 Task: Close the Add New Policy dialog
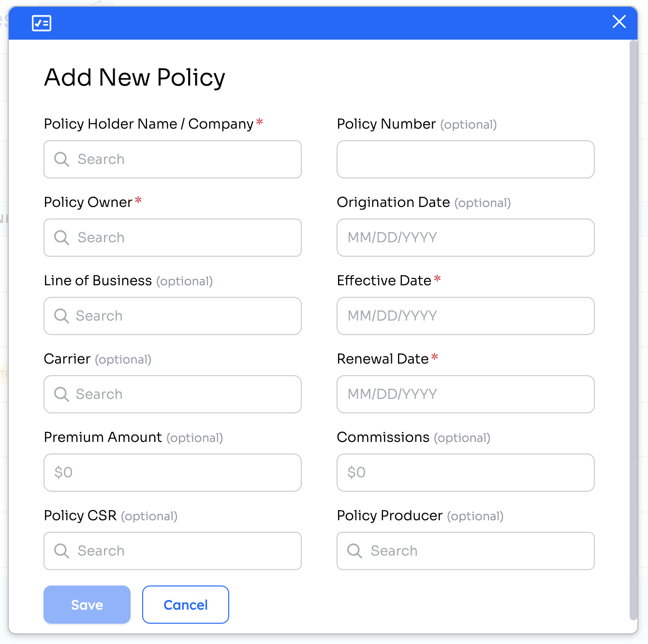(x=619, y=21)
